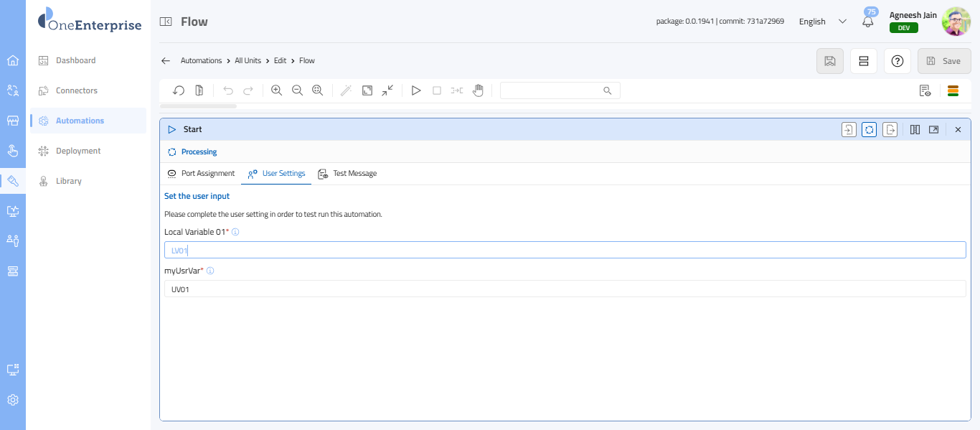This screenshot has height=430, width=980.
Task: Pop out the Start panel to new window
Action: (933, 130)
